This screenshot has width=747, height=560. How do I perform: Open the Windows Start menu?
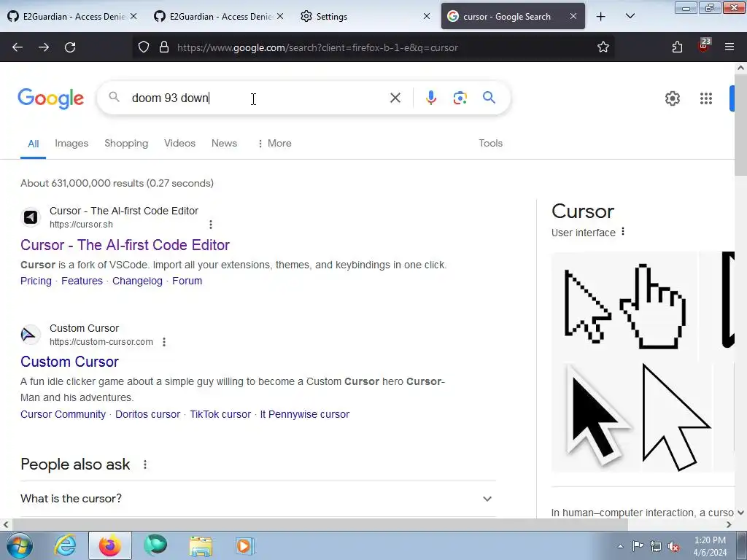point(19,545)
